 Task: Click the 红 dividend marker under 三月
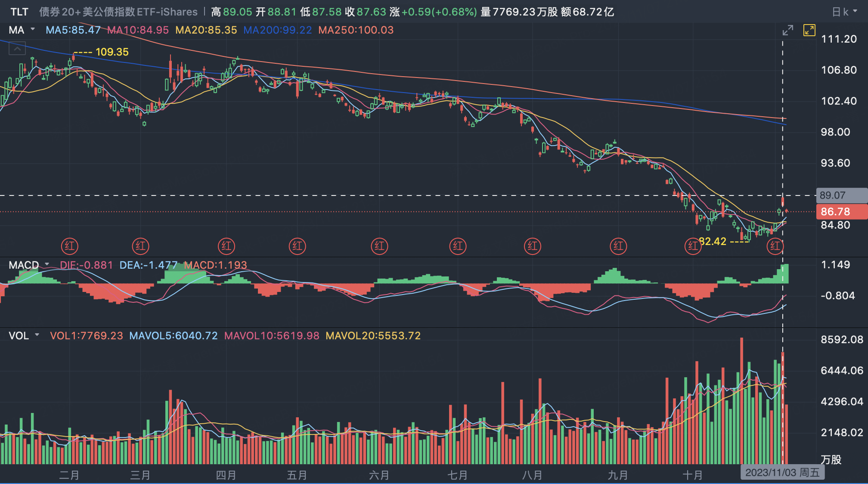pos(140,246)
